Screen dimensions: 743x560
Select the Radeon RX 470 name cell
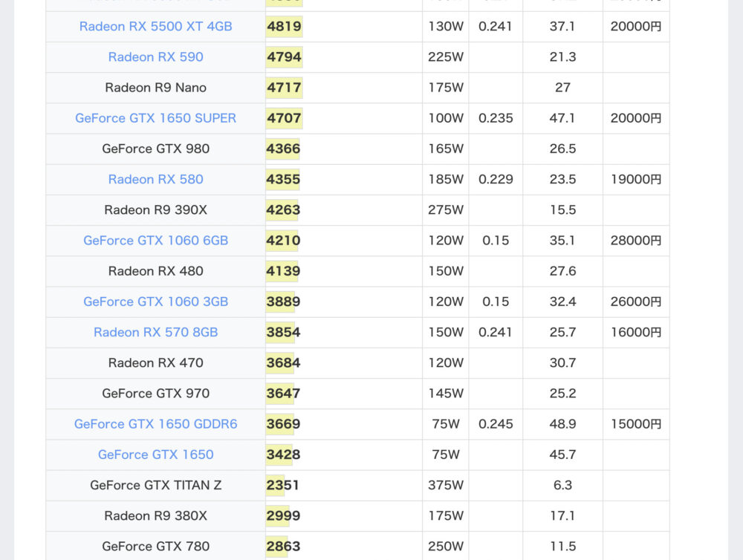point(155,363)
